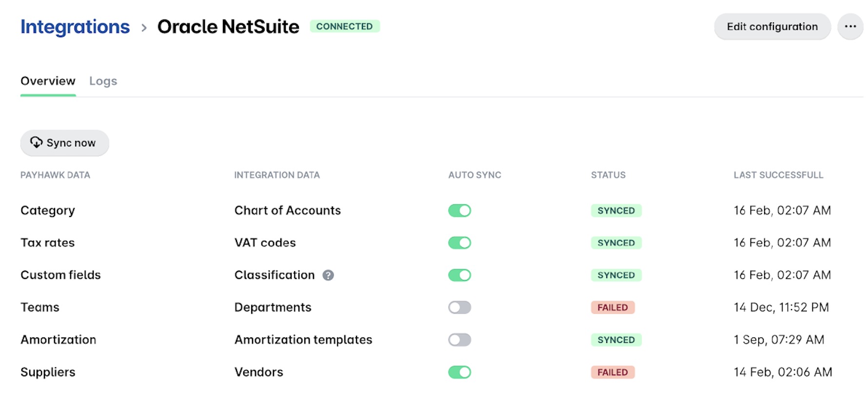Open the Logs tab

coord(103,81)
